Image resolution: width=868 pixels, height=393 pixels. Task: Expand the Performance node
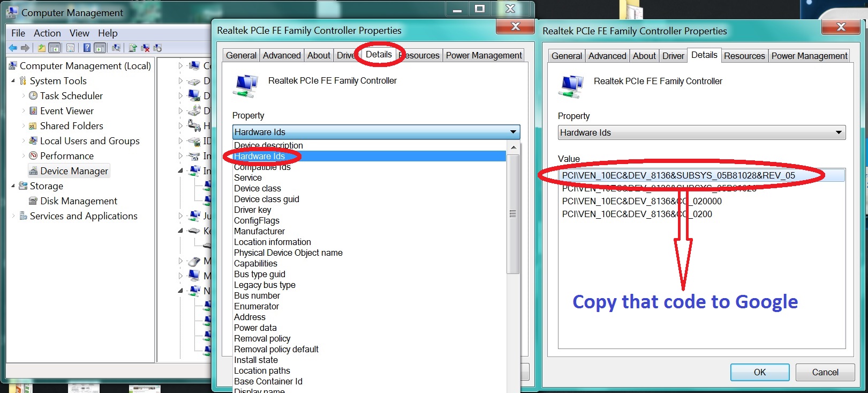24,156
